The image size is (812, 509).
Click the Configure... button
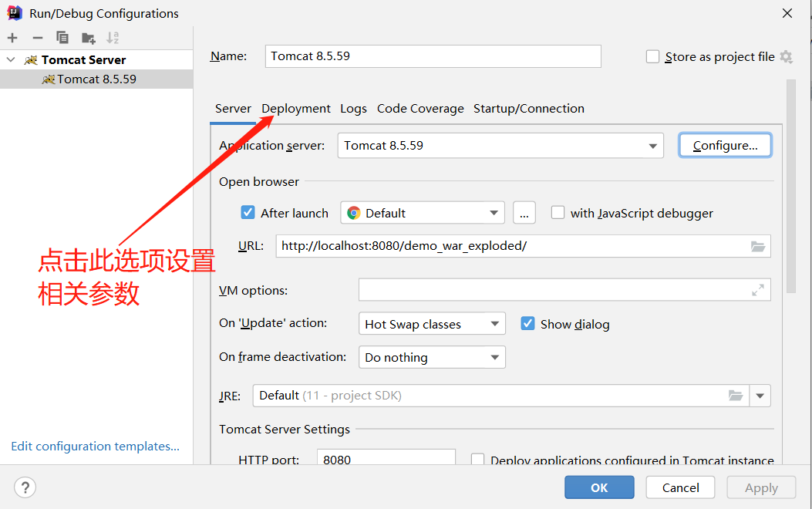725,146
